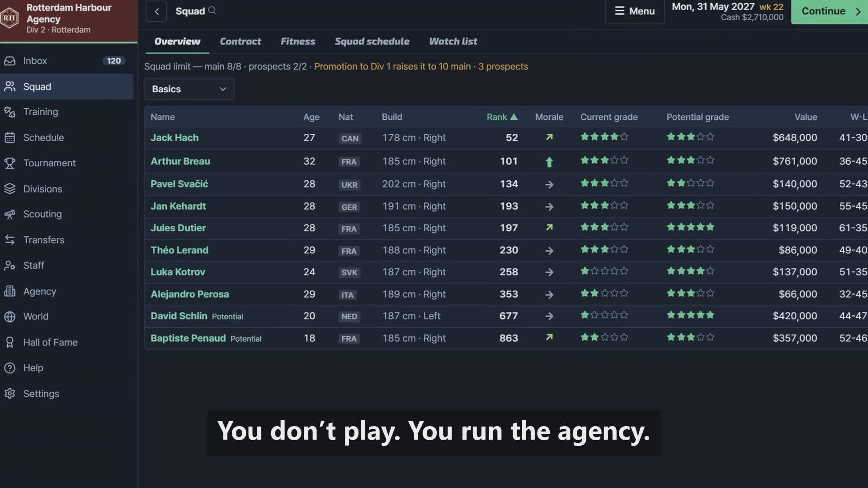Click Luka Kotrov's SVK nationality badge
Viewport: 868px width, 488px height.
(x=349, y=272)
